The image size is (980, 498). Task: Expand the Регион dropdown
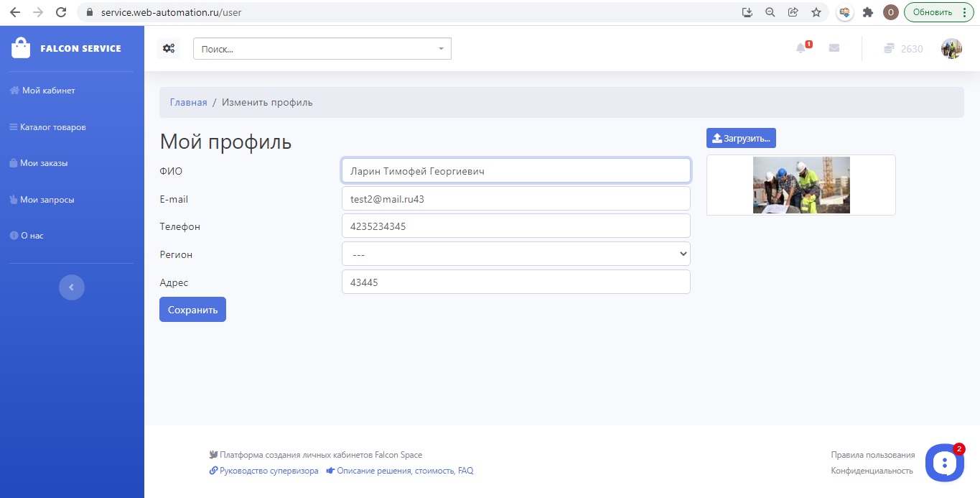[515, 254]
